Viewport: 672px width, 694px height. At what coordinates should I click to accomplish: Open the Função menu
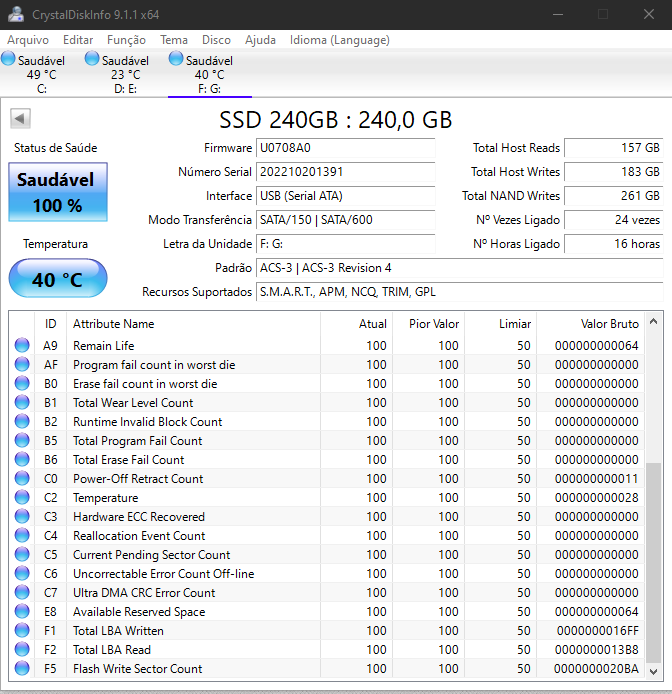126,40
